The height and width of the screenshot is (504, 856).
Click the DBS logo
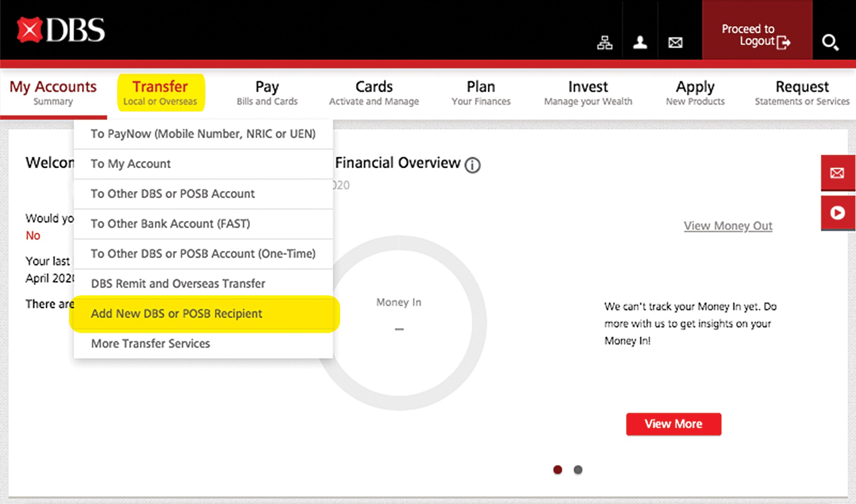[60, 30]
